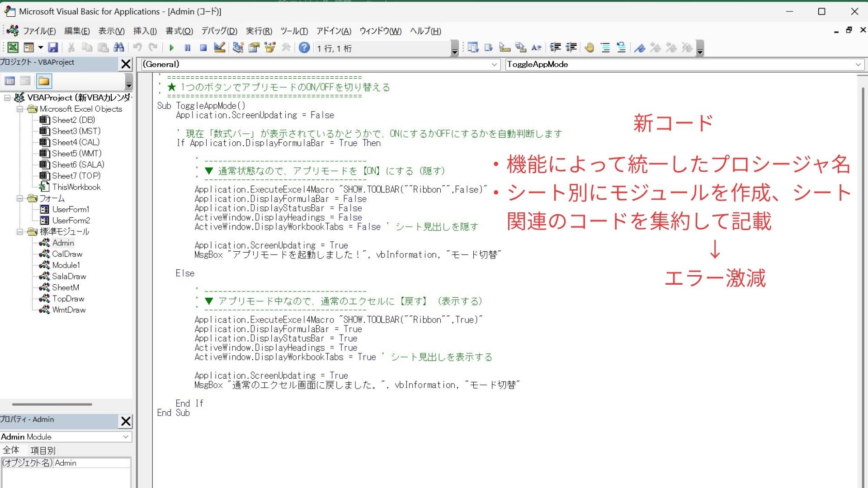Close the project explorer pane
The image size is (868, 488).
pos(126,64)
